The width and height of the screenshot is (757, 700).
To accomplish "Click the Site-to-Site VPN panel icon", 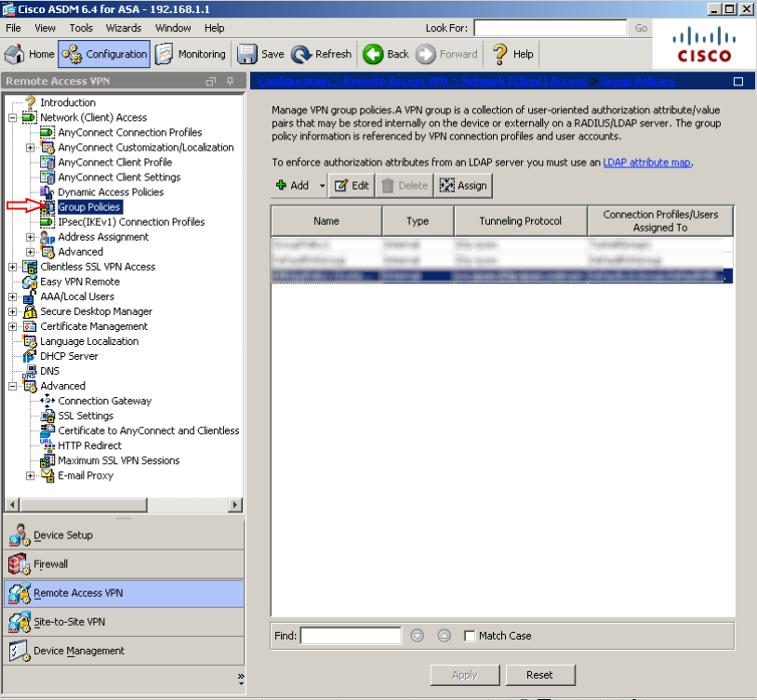I will tap(20, 622).
